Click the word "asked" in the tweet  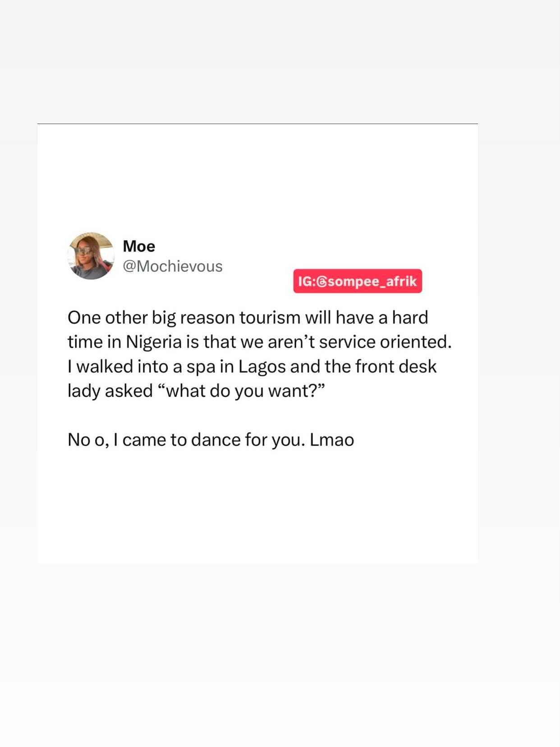[x=129, y=391]
